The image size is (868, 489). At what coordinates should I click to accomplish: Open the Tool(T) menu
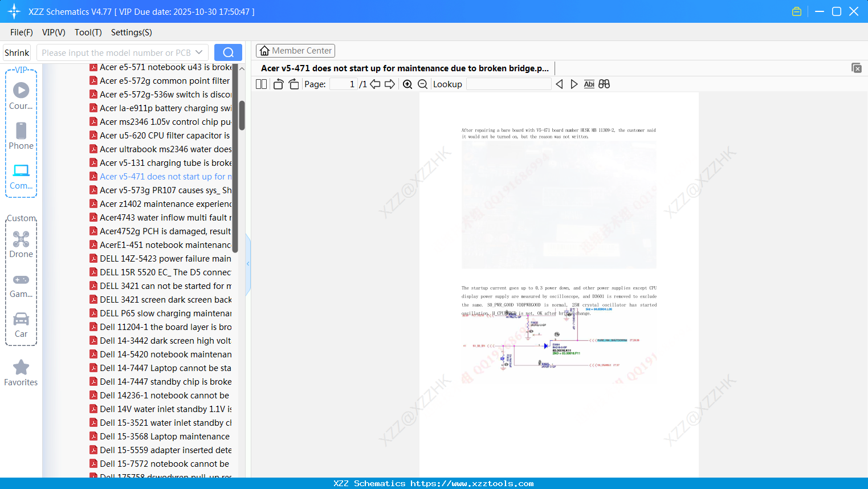coord(88,32)
